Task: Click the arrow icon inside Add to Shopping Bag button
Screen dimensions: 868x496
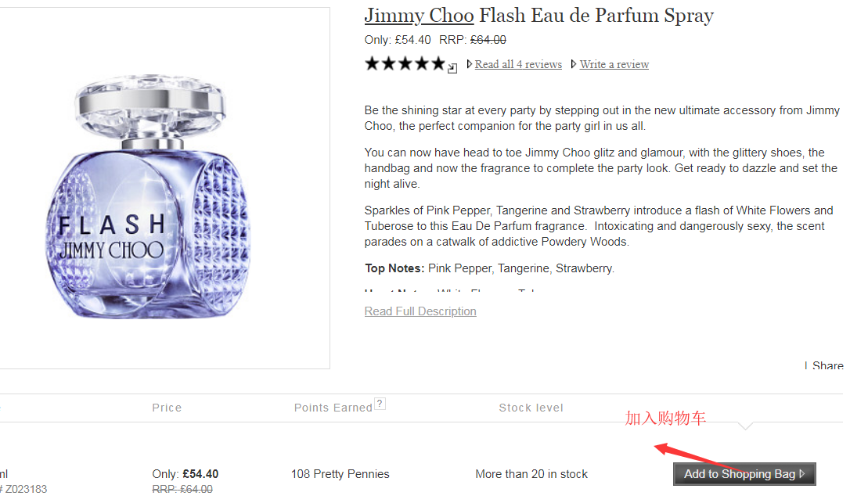Action: tap(802, 474)
